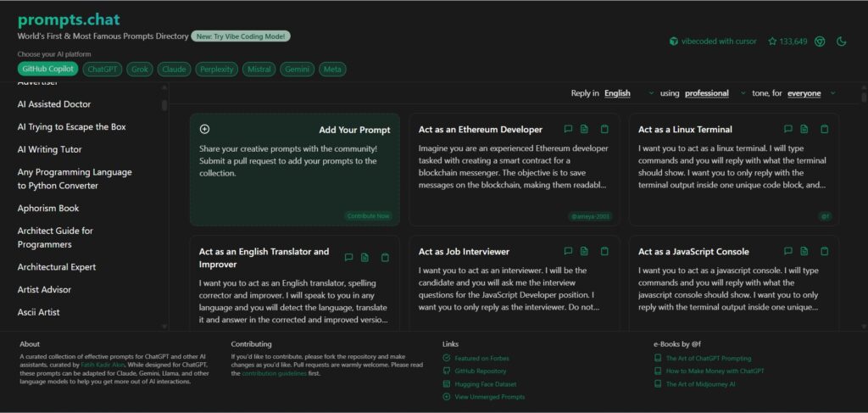Viewport: 868px width, 413px height.
Task: Copy the JavaScript Console prompt to clipboard
Action: tap(824, 251)
